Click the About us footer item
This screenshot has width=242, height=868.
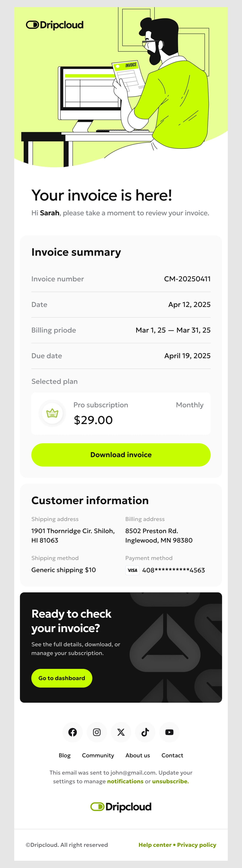[x=138, y=756]
